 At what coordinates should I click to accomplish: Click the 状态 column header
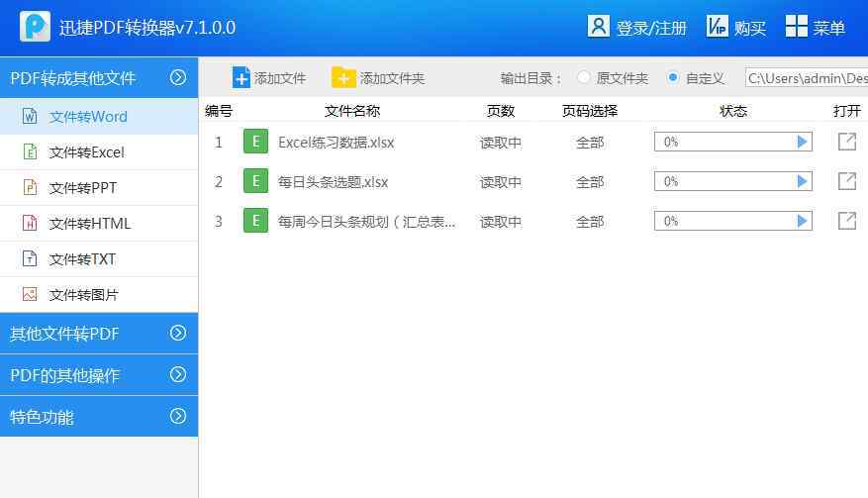733,111
